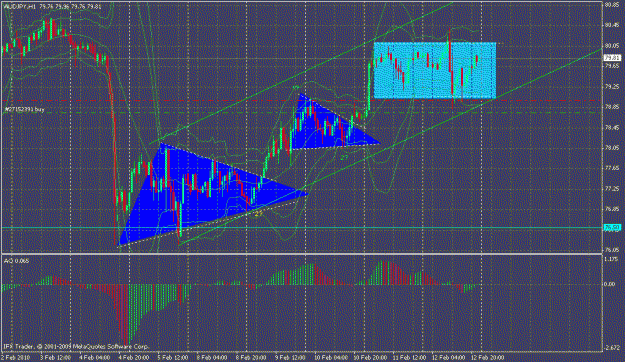
Task: Click the 80.05 price scale label
Action: pyautogui.click(x=611, y=45)
